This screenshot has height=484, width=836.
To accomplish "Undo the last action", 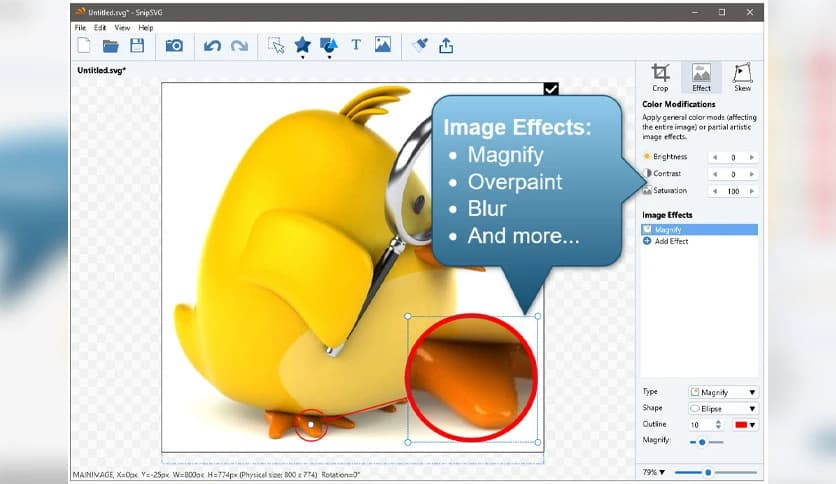I will pyautogui.click(x=212, y=45).
